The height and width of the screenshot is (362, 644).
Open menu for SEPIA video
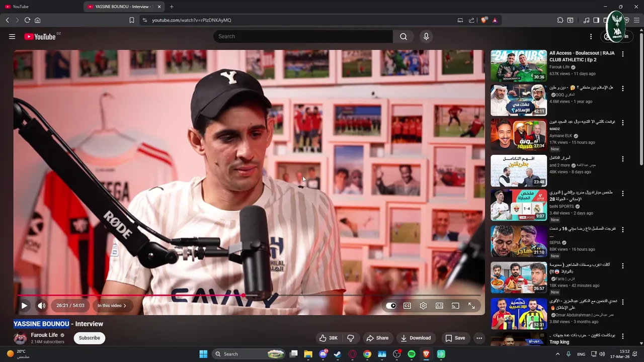tap(623, 229)
